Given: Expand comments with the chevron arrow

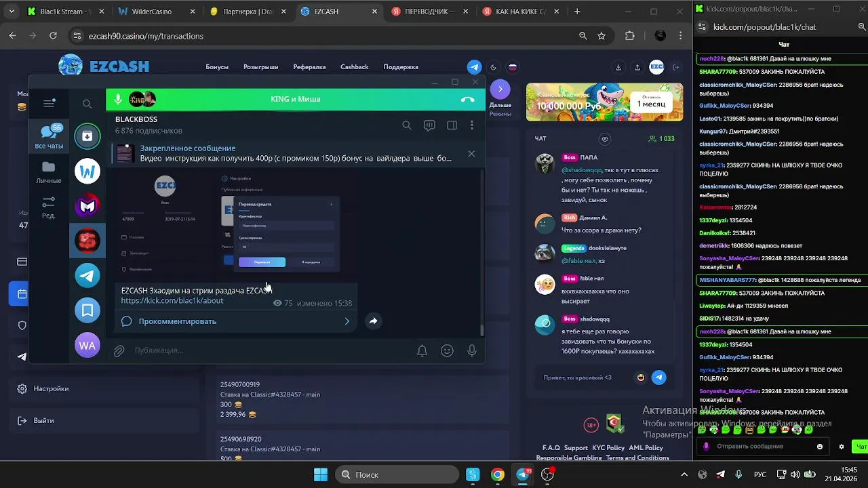Looking at the screenshot, I should 347,321.
